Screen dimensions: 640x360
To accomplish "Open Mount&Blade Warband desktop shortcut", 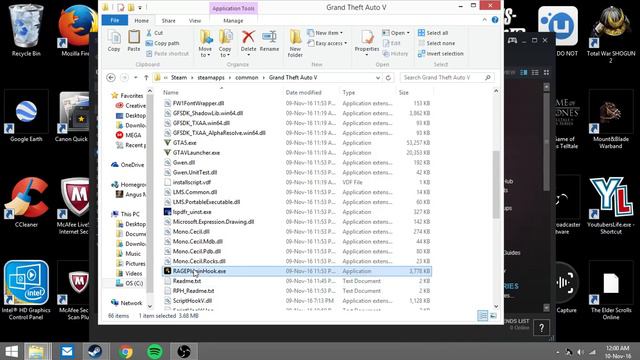I will click(611, 120).
